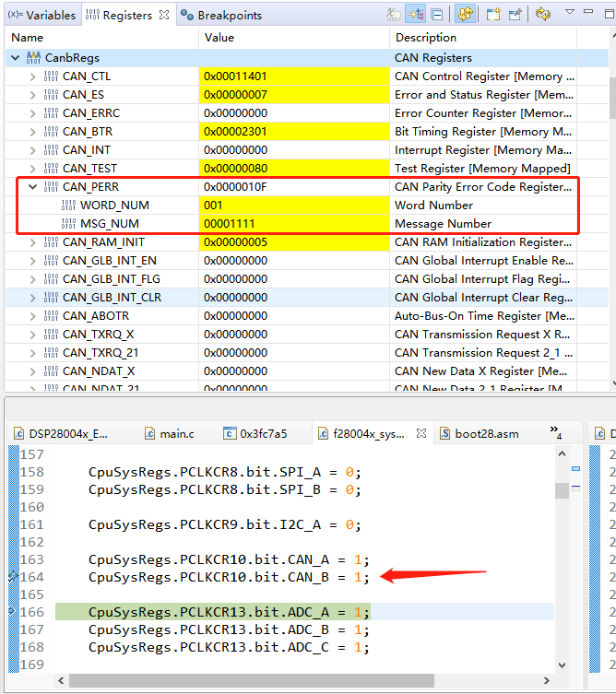Click the register icon beside CAN_GLB_INT_CLR

[51, 298]
